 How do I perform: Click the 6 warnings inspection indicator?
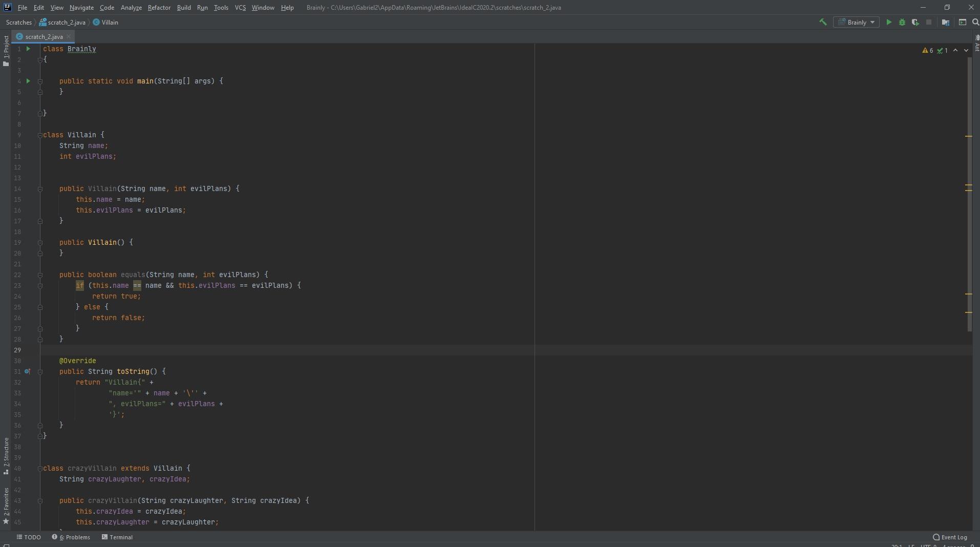click(927, 50)
